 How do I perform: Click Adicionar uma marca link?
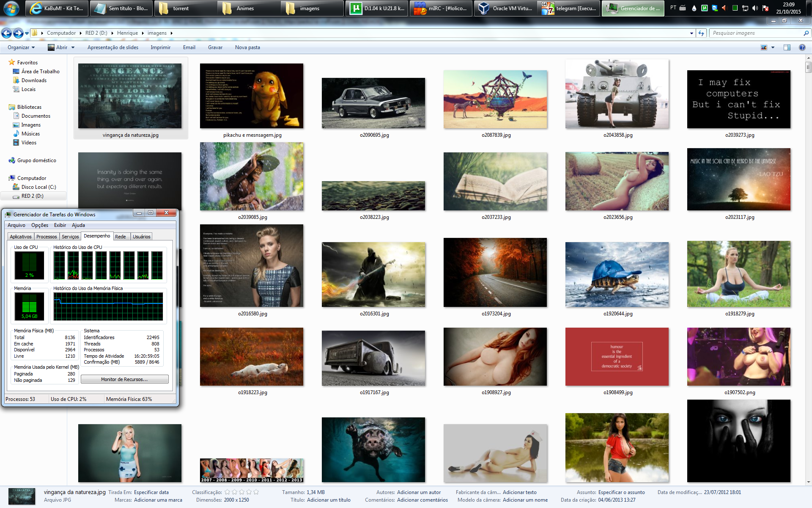click(158, 500)
